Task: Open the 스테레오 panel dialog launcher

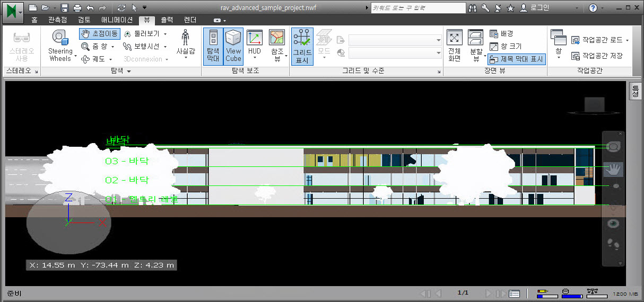Action: pos(37,72)
